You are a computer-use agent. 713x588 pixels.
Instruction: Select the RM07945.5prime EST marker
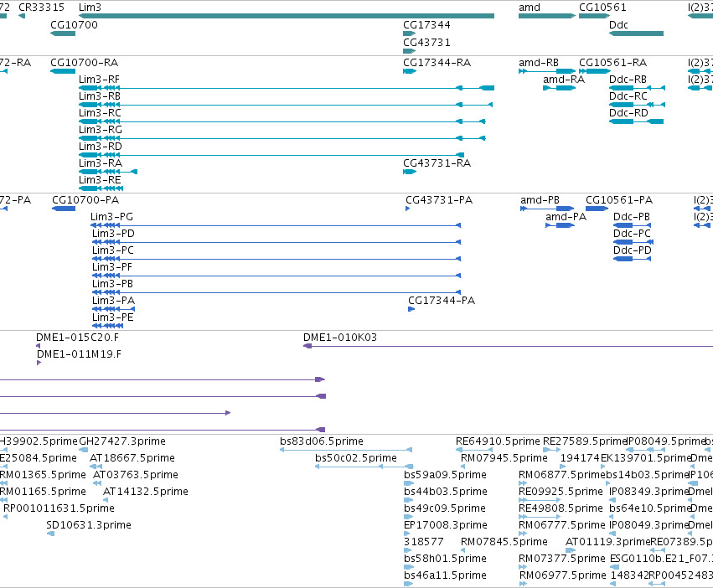(462, 467)
